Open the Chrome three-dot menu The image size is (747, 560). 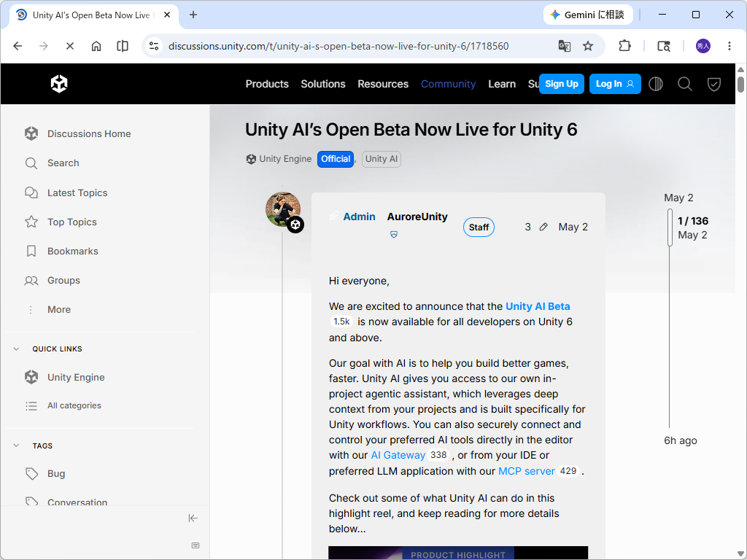(x=729, y=46)
